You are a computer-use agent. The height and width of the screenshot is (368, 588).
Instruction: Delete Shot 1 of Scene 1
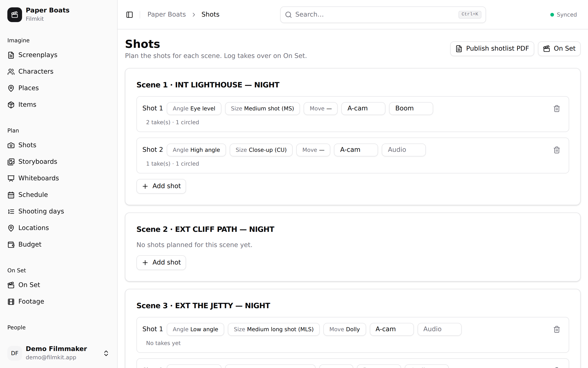click(557, 109)
